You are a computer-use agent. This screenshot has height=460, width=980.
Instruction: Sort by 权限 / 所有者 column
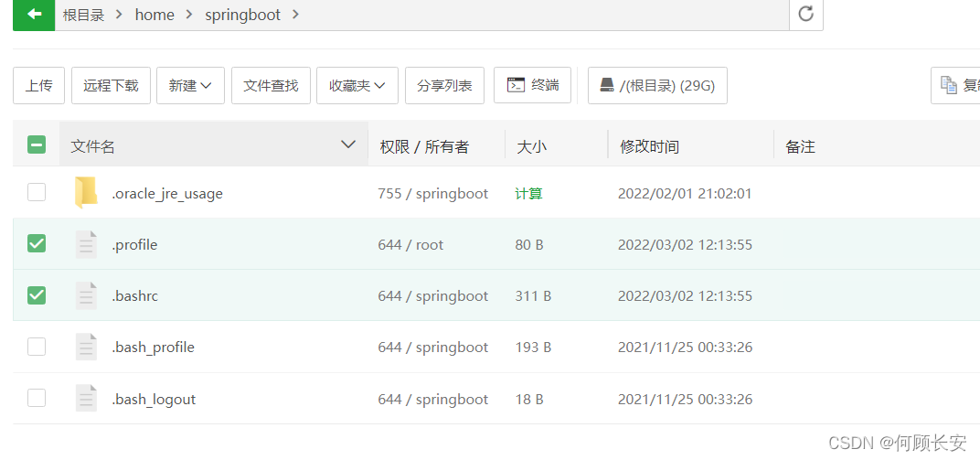(424, 147)
